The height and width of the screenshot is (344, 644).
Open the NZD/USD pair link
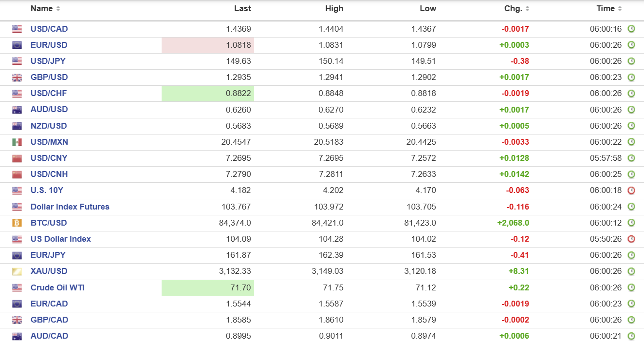tap(49, 126)
